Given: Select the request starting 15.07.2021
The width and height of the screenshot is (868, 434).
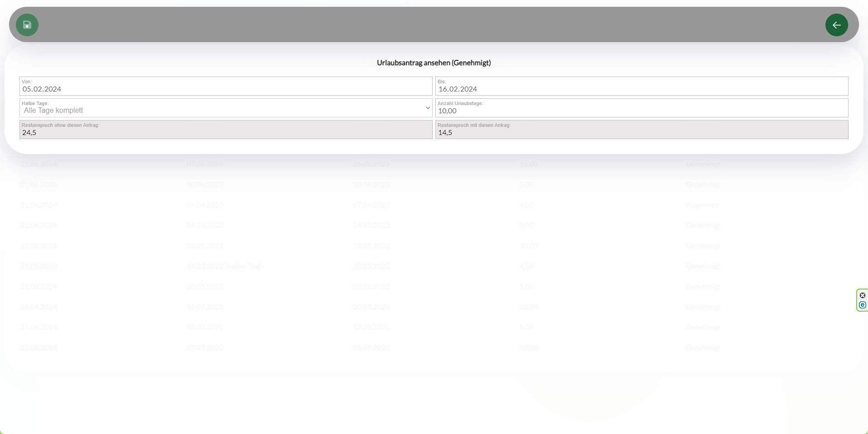Looking at the screenshot, I should tap(205, 307).
